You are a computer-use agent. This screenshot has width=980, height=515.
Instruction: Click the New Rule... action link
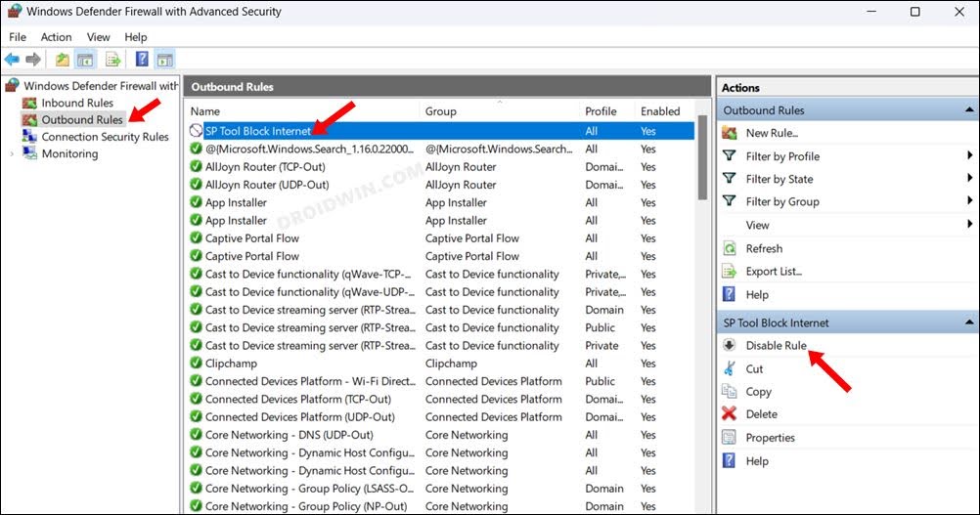coord(772,133)
